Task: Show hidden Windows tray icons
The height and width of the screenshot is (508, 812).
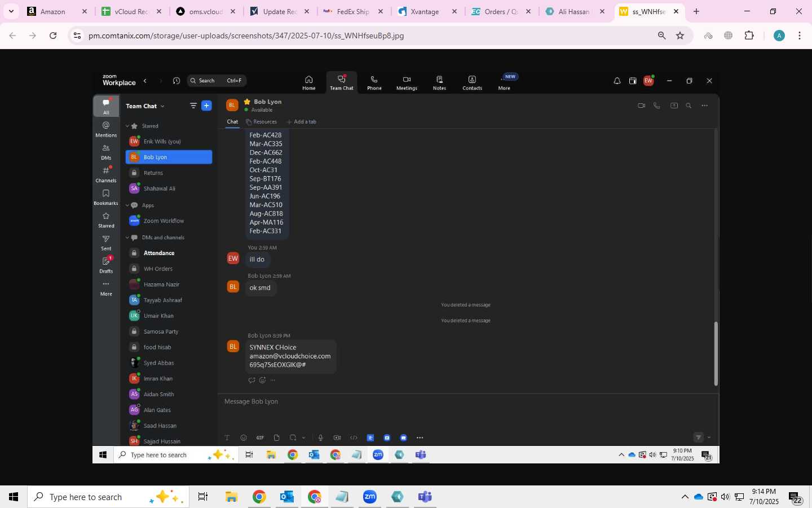Action: tap(685, 497)
